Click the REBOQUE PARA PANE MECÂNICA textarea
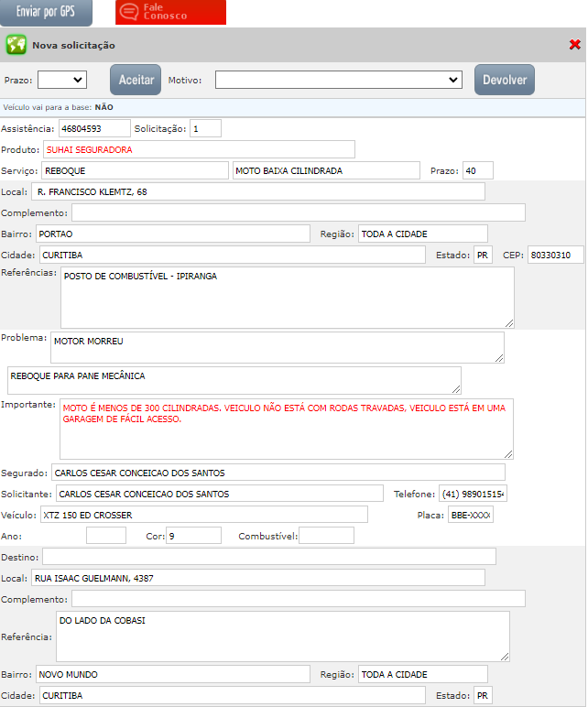The width and height of the screenshot is (588, 707). point(234,381)
